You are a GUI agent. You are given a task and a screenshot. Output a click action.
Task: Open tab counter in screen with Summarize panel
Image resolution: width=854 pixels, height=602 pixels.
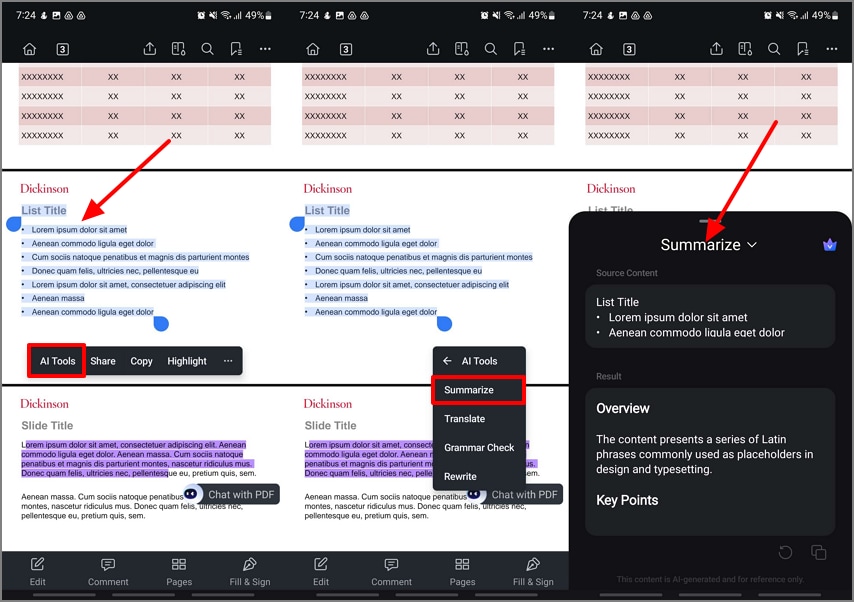click(x=629, y=50)
